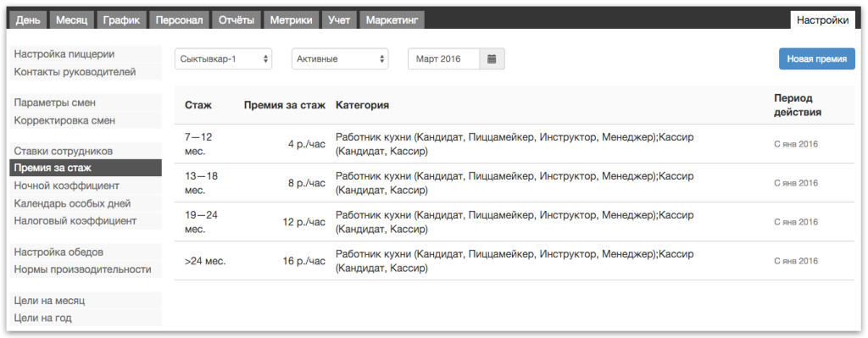Open the calendar date picker icon
Viewport: 868px width, 338px height.
[492, 59]
